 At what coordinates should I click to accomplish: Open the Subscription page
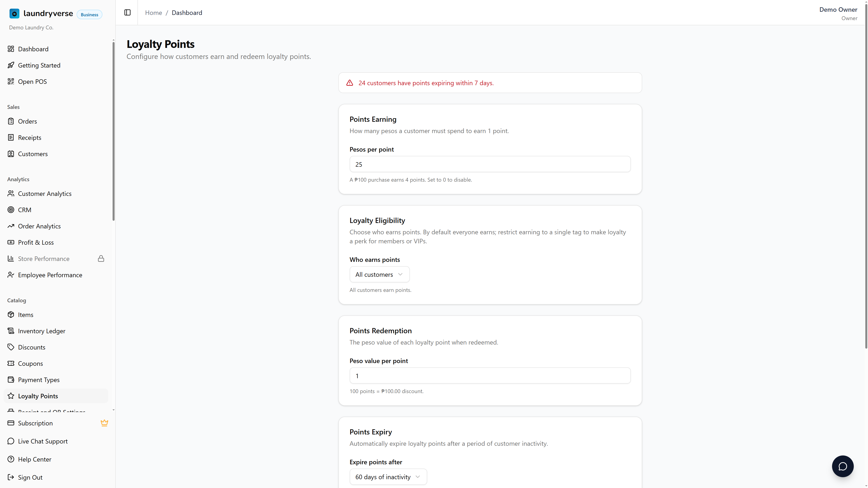pos(56,423)
